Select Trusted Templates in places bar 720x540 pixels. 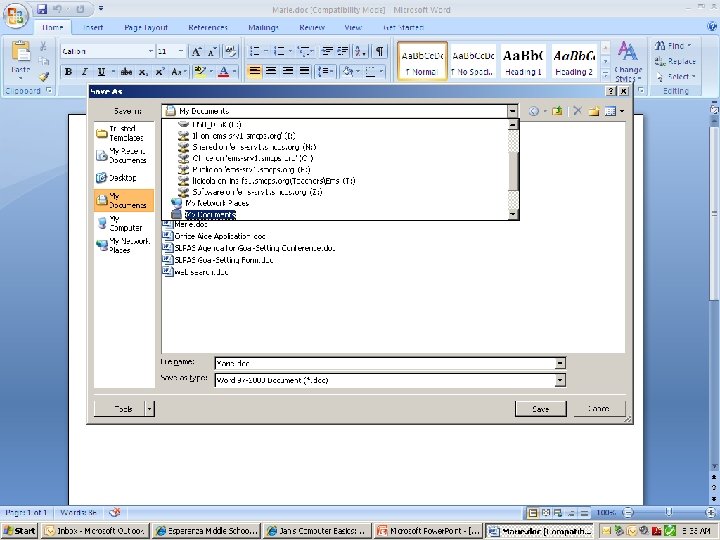coord(124,133)
